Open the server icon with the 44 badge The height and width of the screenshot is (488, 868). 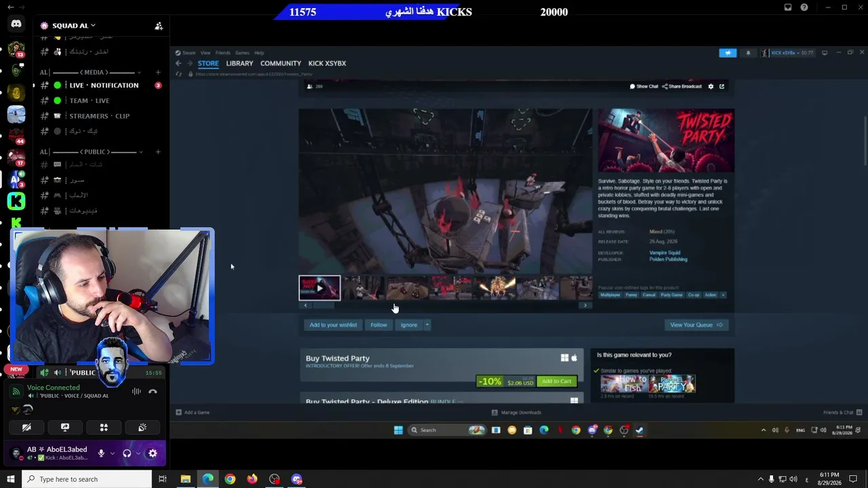[16, 136]
